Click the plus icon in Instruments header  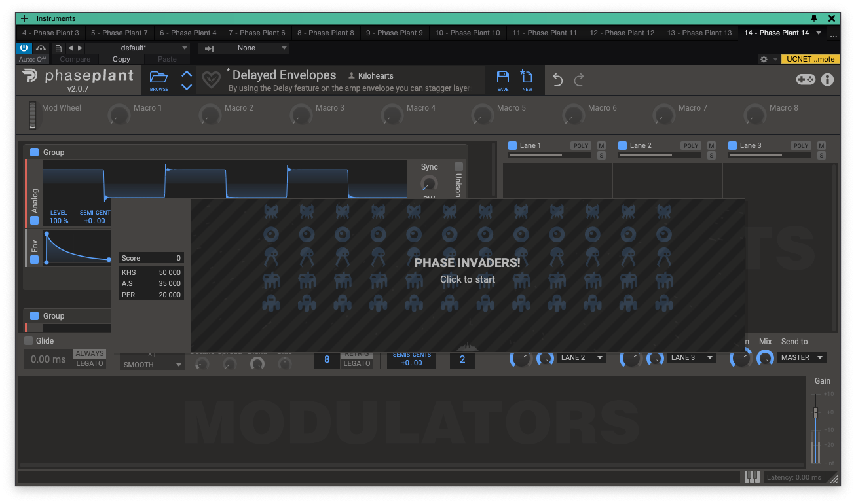pos(24,18)
